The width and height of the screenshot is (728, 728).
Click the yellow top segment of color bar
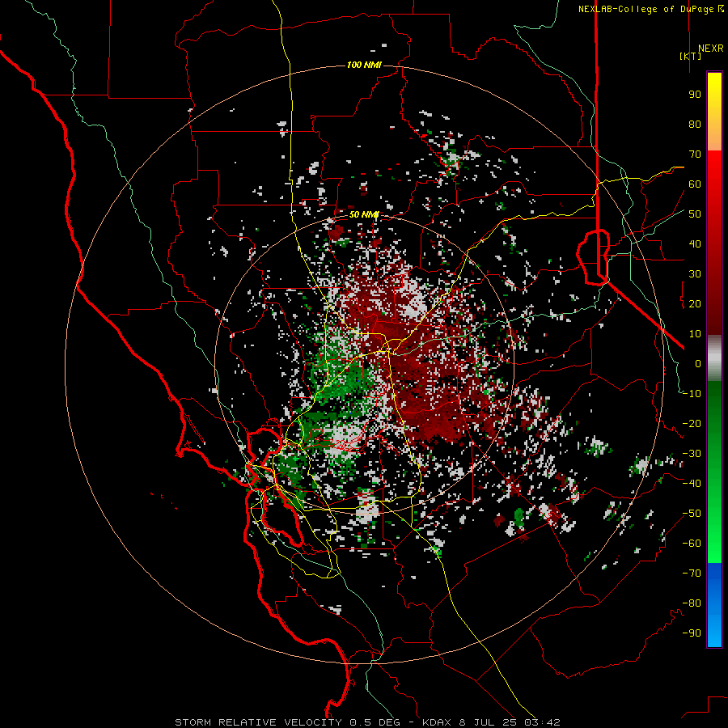tap(714, 112)
